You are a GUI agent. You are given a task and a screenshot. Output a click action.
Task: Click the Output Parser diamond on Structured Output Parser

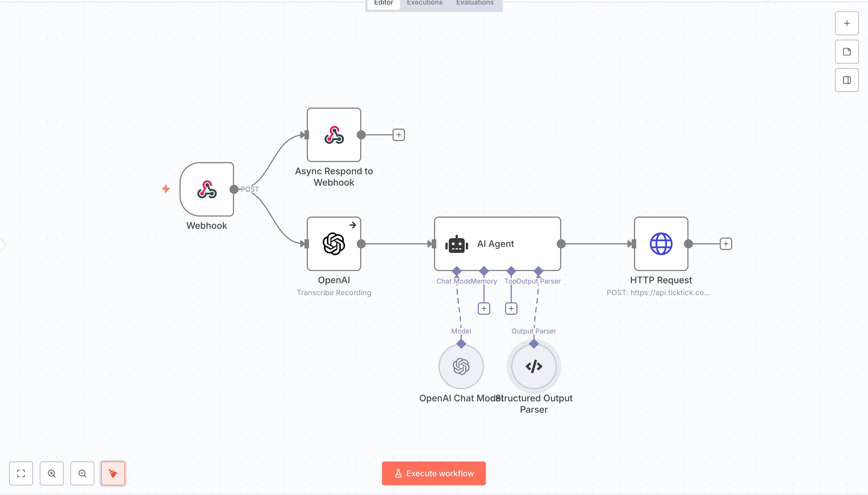(534, 344)
